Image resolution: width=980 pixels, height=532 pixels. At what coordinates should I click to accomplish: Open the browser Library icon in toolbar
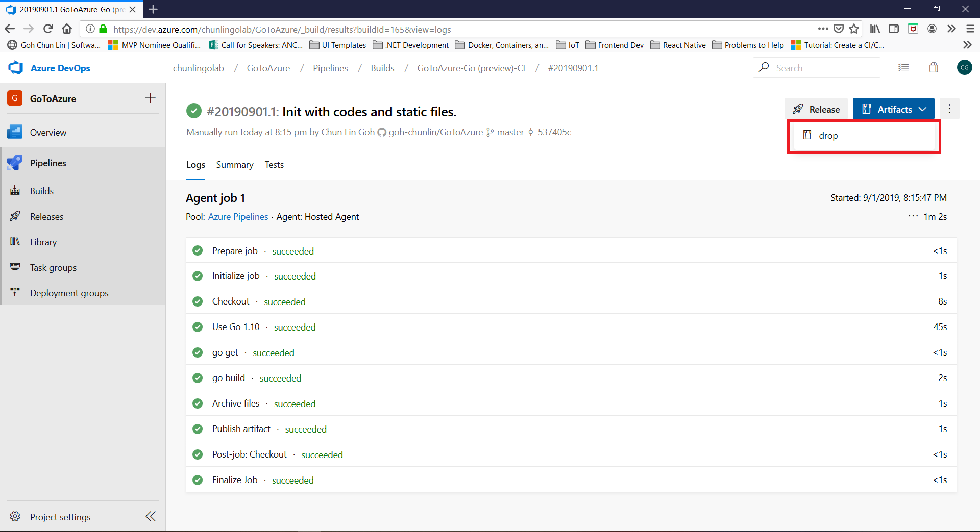pos(875,29)
